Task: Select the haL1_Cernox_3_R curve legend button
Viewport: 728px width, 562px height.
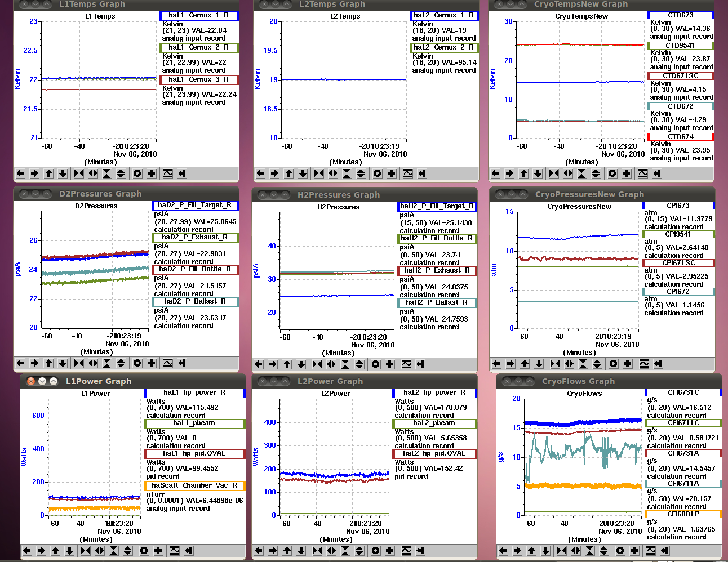Action: (199, 80)
